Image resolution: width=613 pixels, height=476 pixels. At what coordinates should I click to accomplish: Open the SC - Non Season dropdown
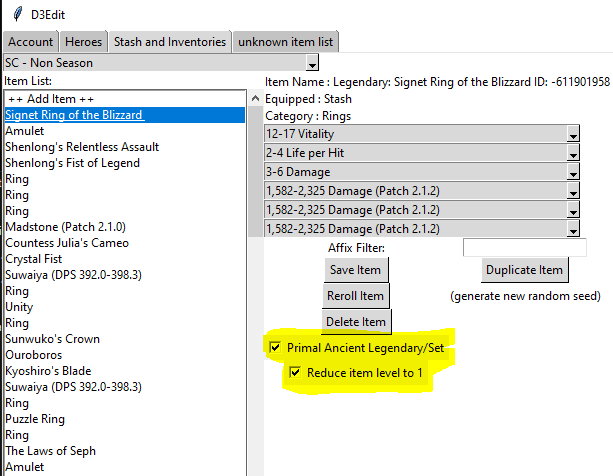(161, 63)
